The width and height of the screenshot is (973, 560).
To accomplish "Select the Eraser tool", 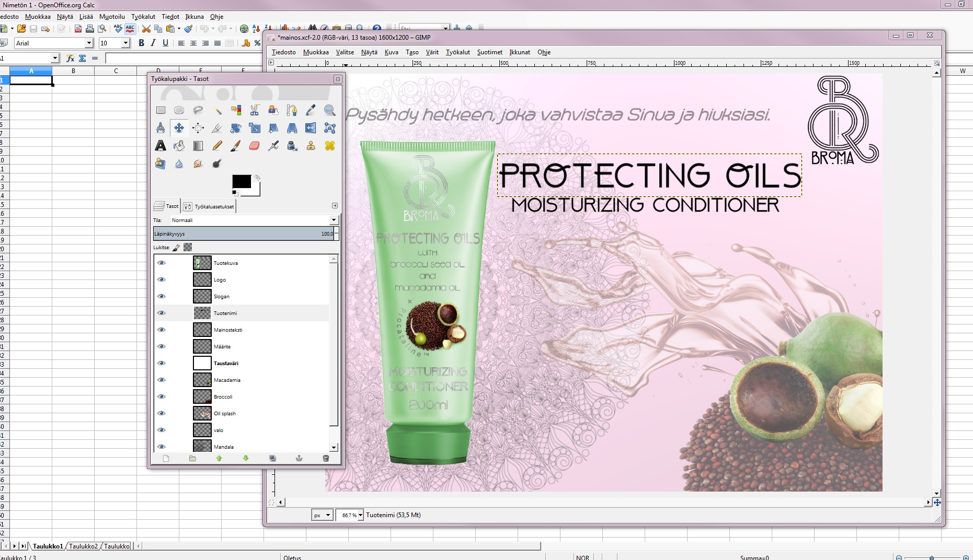I will pos(255,146).
